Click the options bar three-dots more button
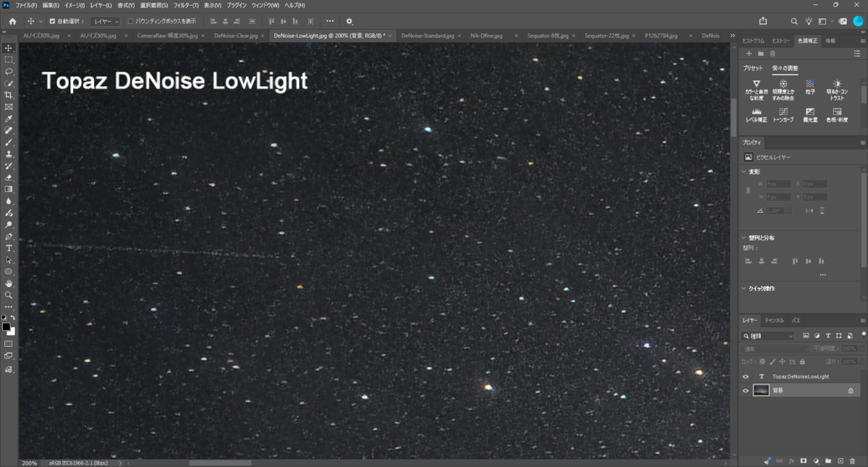Screen dimensions: 868x467 (x=330, y=21)
